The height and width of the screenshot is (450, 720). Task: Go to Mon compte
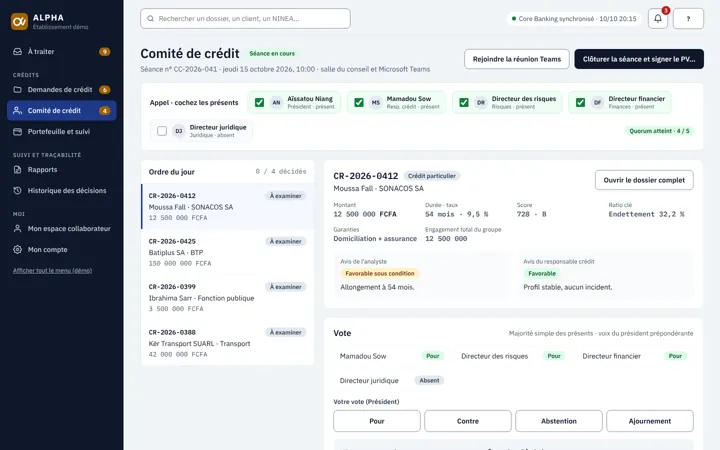(x=62, y=250)
